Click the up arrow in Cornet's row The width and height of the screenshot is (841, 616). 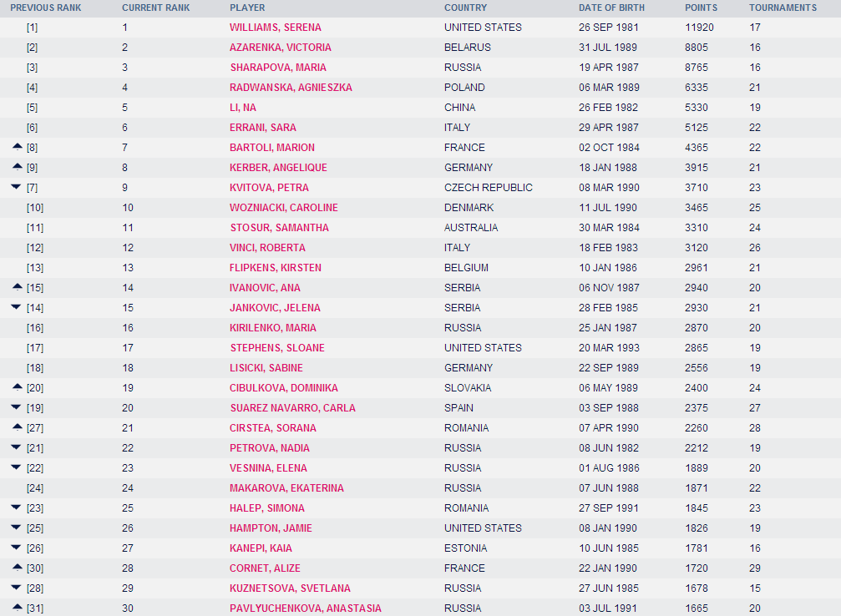tap(18, 568)
